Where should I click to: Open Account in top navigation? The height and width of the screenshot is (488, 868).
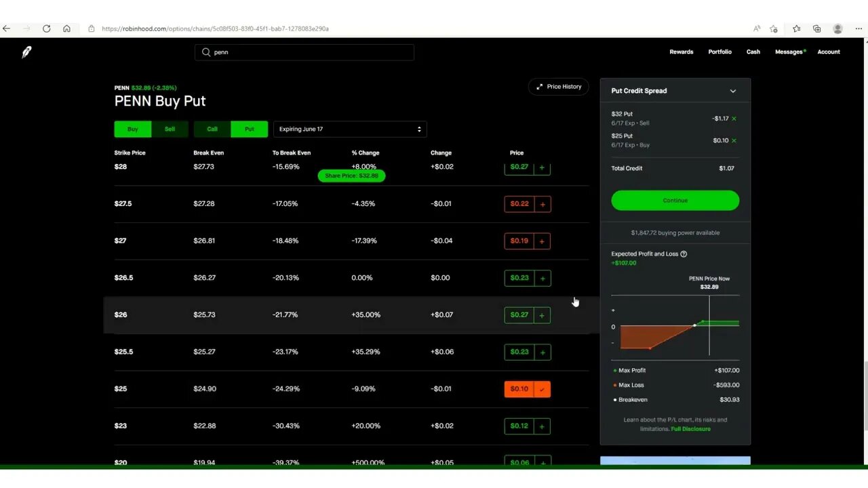tap(829, 52)
